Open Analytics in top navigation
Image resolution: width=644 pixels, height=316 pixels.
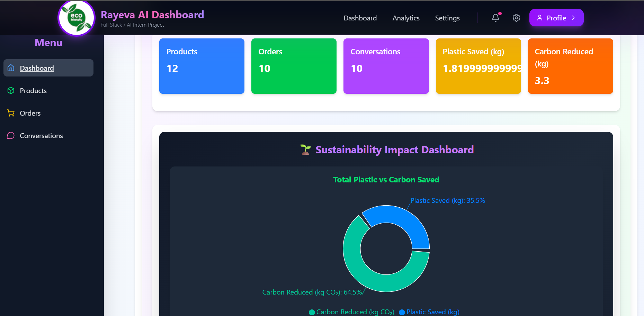point(406,18)
